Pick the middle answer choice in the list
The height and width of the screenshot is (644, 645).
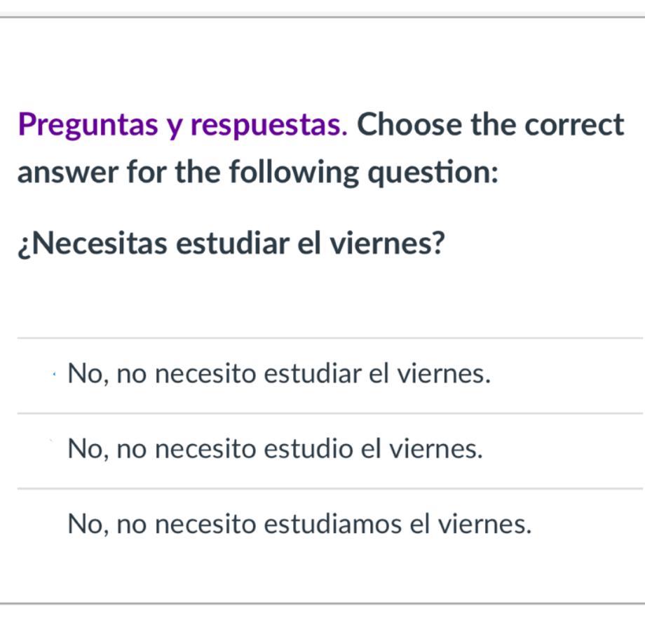[x=276, y=449]
